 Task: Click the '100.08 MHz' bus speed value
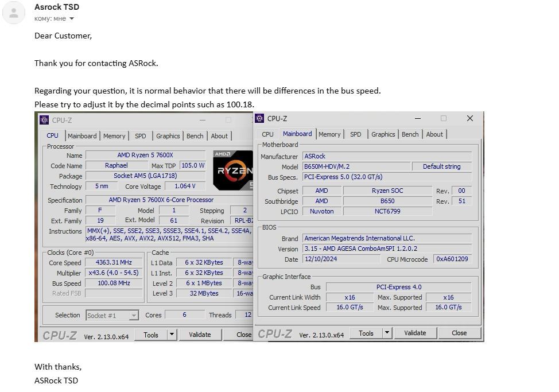114,283
